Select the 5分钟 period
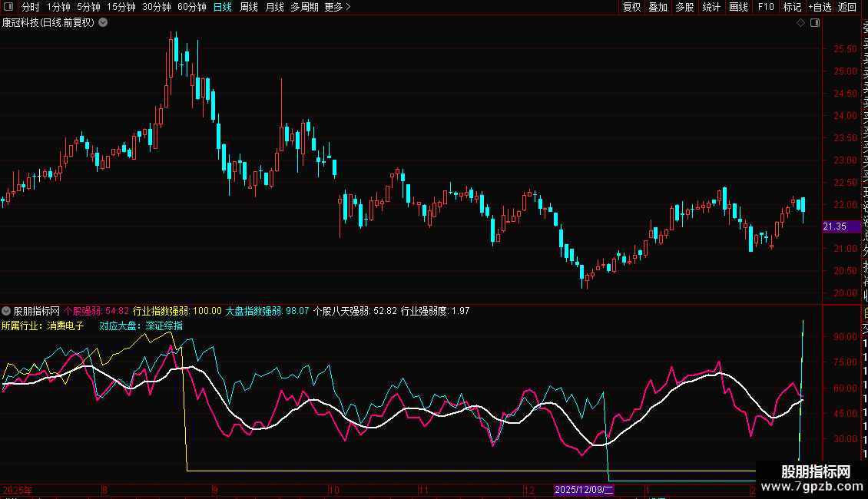Screen dimensions: 868x499 click(88, 7)
